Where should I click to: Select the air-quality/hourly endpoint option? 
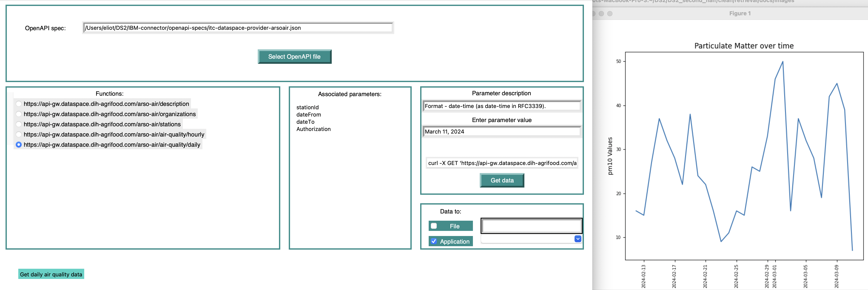[x=19, y=134]
